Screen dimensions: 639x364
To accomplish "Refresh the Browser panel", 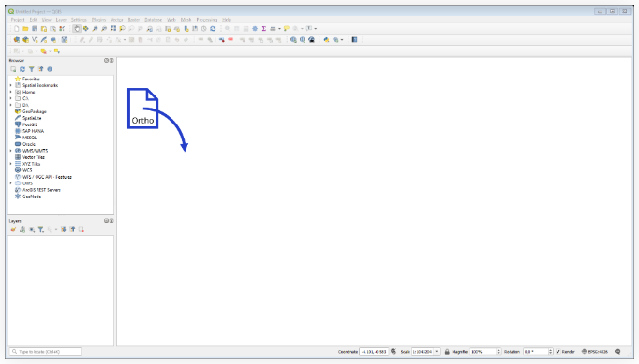I will [x=22, y=69].
